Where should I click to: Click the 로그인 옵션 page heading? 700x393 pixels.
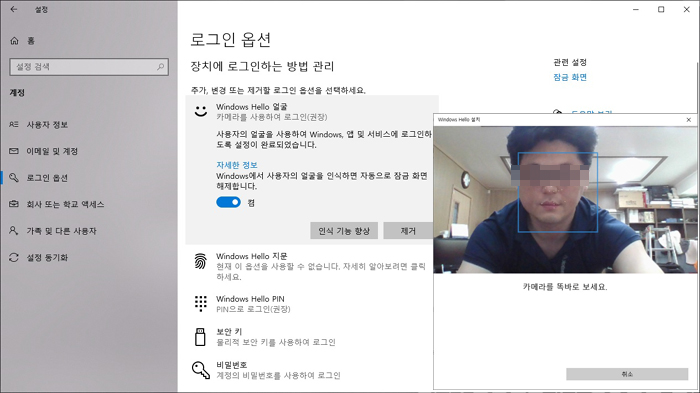click(230, 40)
